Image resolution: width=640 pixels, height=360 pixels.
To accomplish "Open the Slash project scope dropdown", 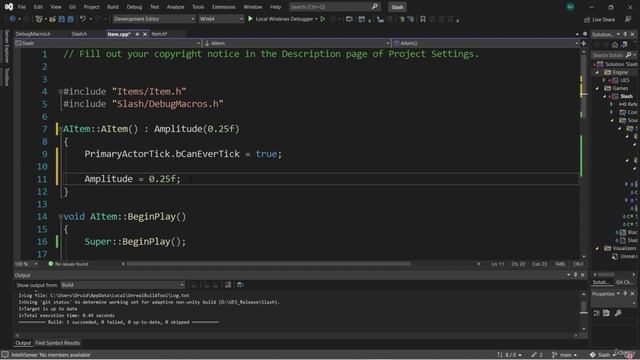I will click(108, 43).
